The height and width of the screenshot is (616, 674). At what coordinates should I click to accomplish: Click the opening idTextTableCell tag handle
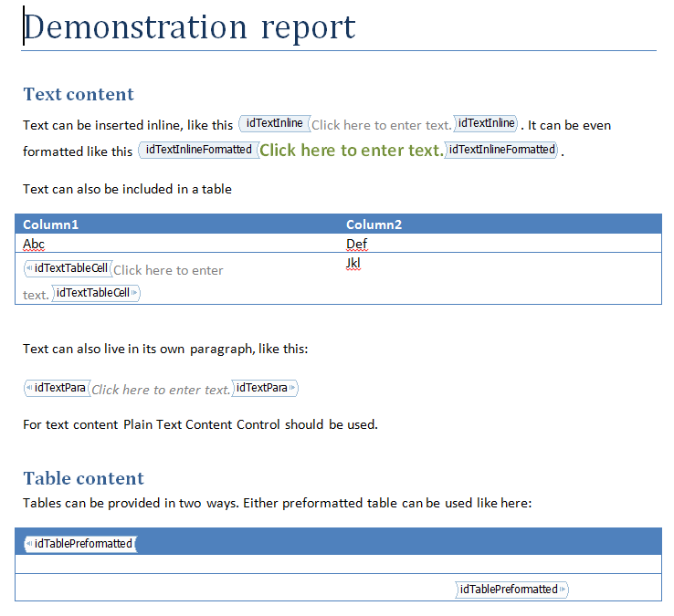coord(68,269)
